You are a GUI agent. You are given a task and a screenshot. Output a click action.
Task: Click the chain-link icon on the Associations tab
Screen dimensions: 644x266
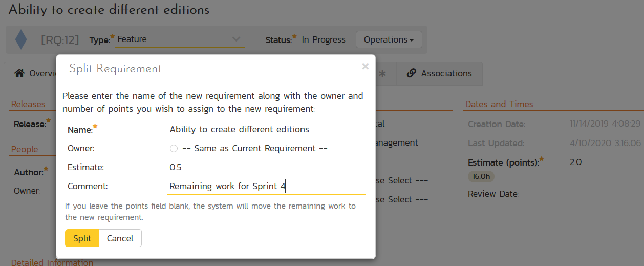point(411,73)
